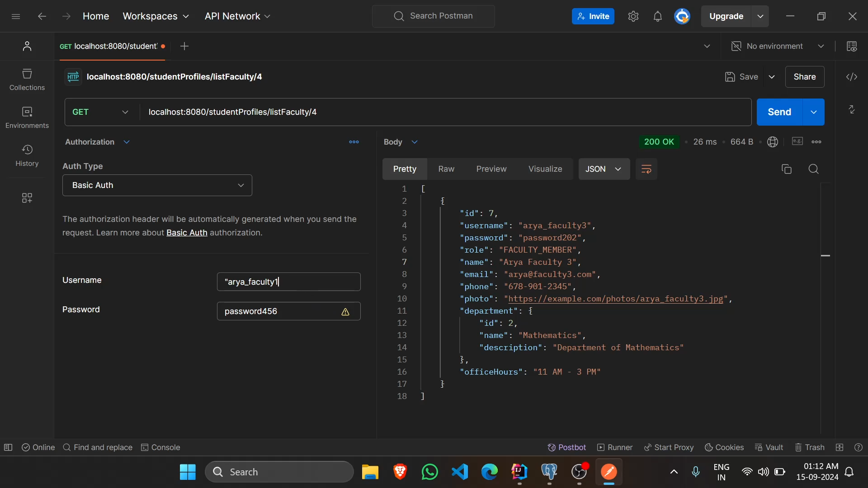Expand the response Body dropdown

401,142
